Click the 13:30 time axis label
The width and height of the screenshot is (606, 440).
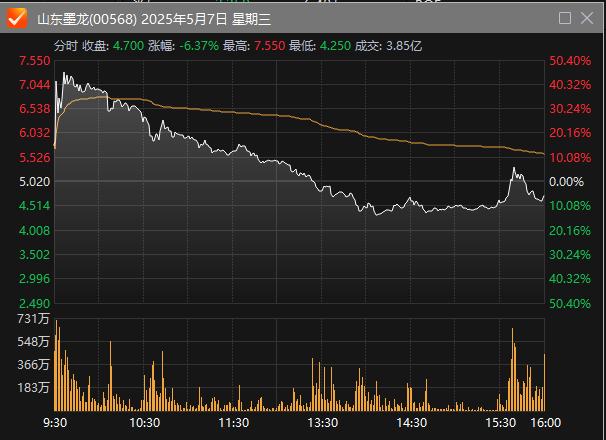323,423
